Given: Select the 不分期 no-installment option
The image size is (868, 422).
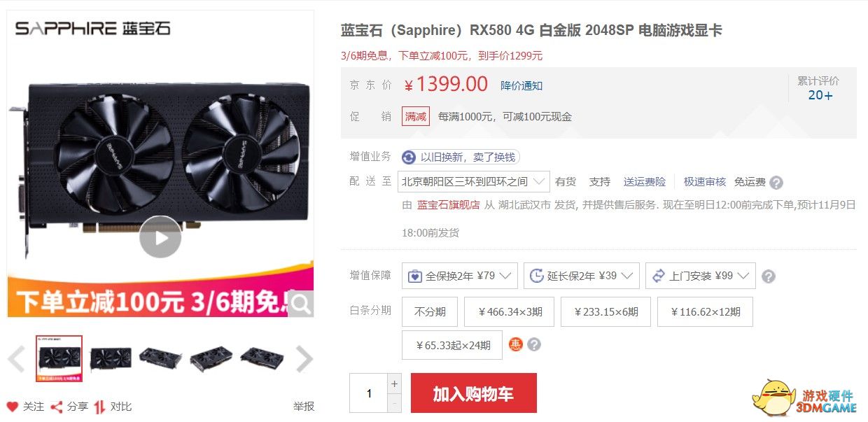Looking at the screenshot, I should 430,312.
